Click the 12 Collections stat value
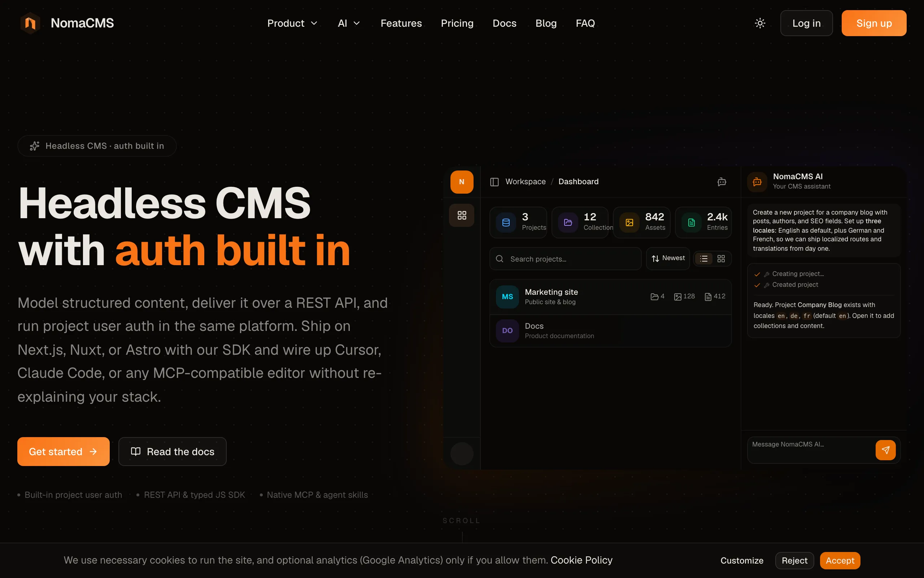The image size is (924, 578). click(x=589, y=217)
